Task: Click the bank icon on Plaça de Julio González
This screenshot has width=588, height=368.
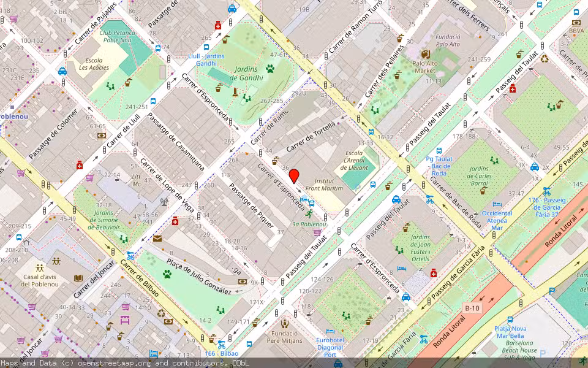Action: point(243,282)
